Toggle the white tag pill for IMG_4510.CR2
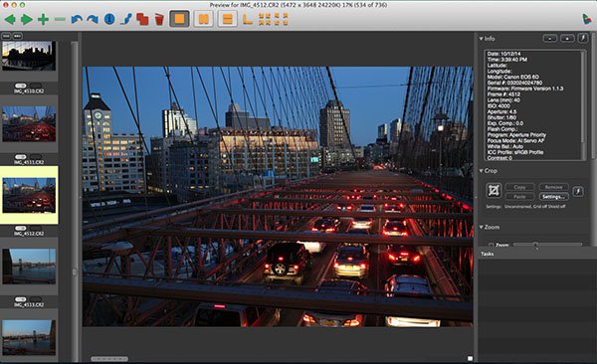Screen dimensions: 597x364 (x=21, y=86)
